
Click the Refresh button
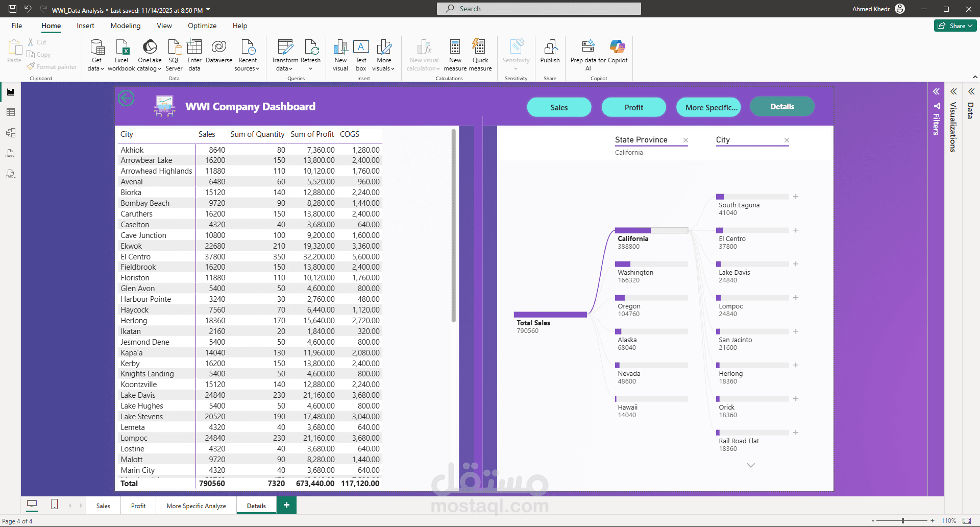coord(310,55)
